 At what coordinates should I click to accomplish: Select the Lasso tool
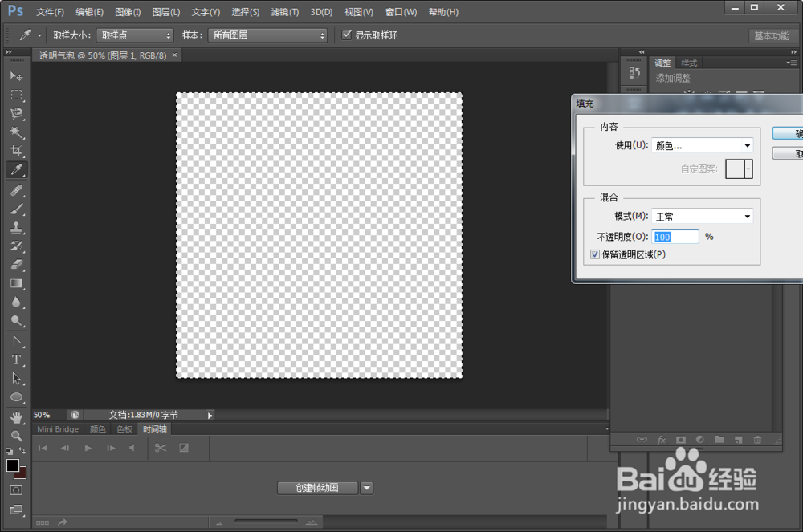coord(16,114)
